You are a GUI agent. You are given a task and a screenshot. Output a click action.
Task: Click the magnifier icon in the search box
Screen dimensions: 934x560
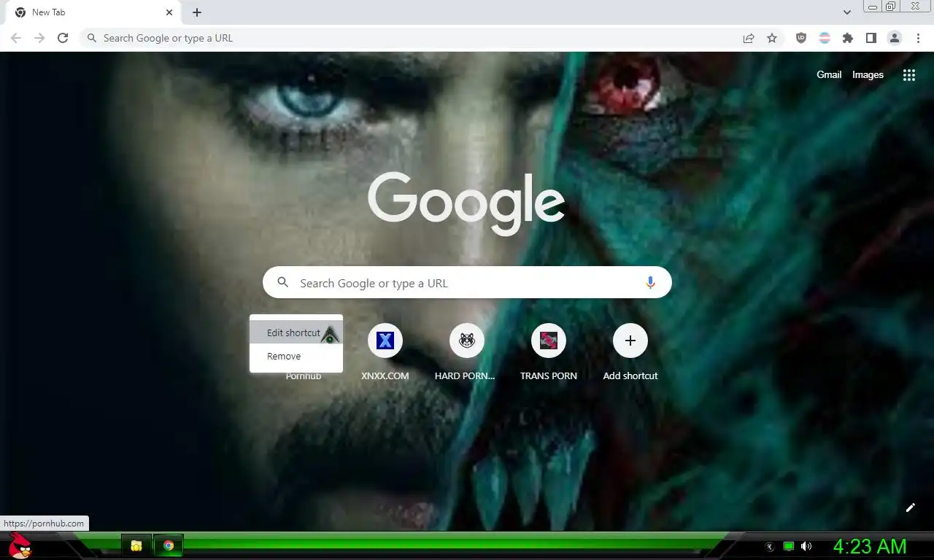pos(283,283)
